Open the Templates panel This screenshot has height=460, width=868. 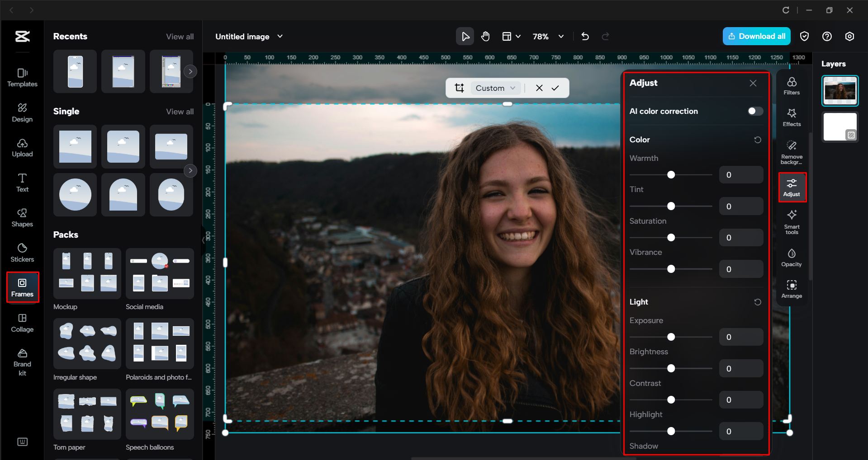coord(22,77)
